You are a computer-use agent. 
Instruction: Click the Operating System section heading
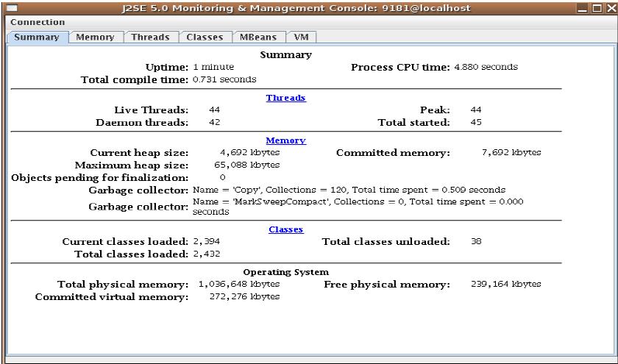(286, 272)
